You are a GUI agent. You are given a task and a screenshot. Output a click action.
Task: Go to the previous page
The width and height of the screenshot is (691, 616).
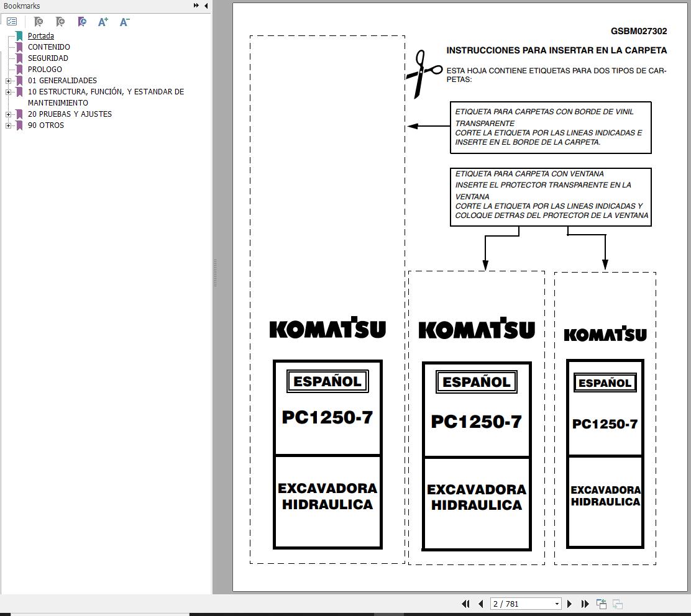click(481, 604)
